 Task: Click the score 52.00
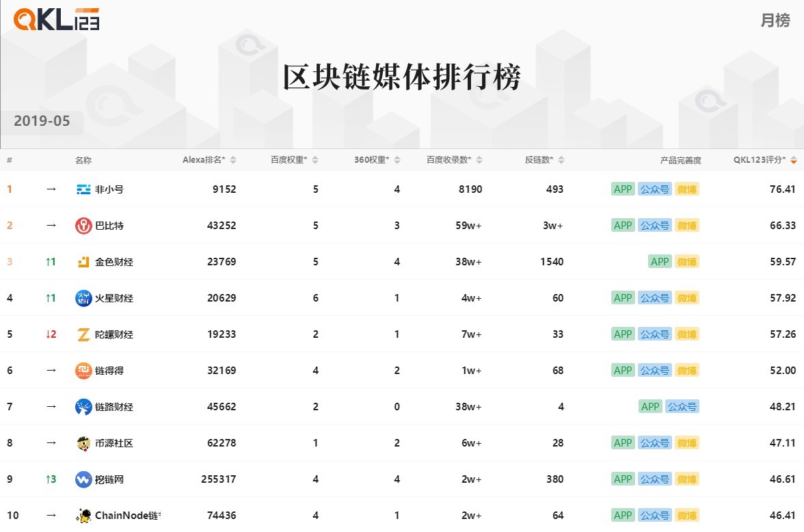[782, 371]
